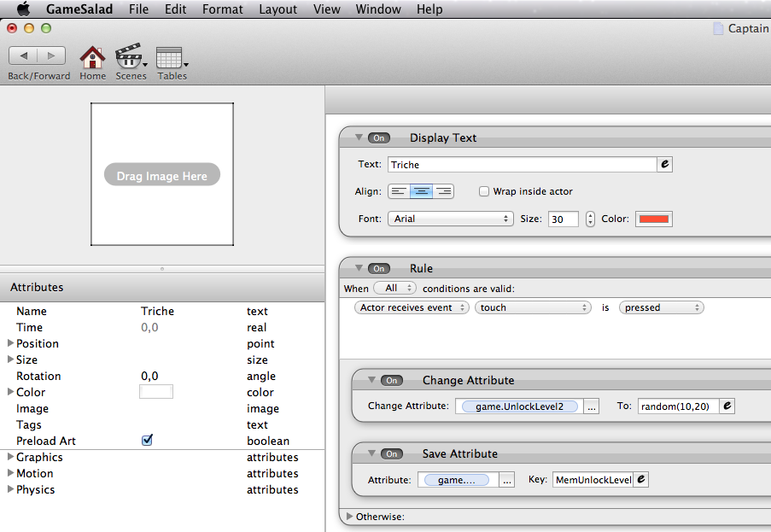The width and height of the screenshot is (771, 532).
Task: Open the touch event type dropdown
Action: 533,307
